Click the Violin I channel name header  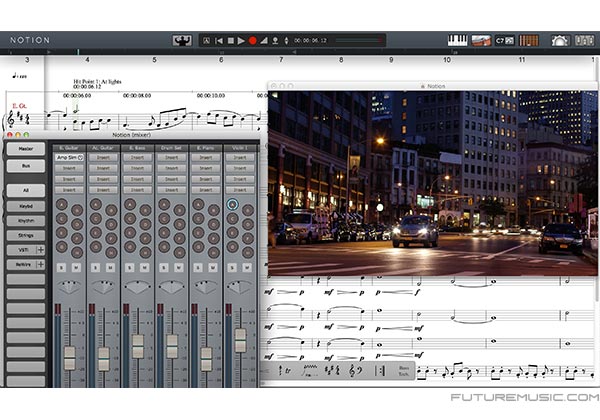tap(240, 148)
